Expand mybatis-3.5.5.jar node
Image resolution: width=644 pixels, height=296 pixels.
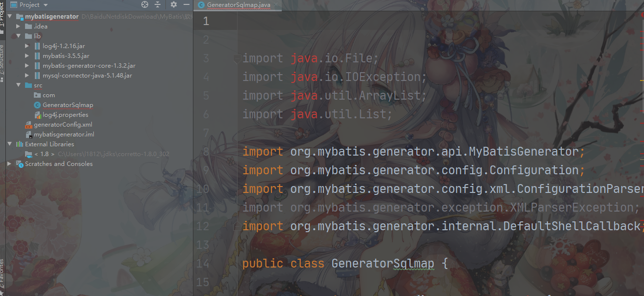[27, 56]
